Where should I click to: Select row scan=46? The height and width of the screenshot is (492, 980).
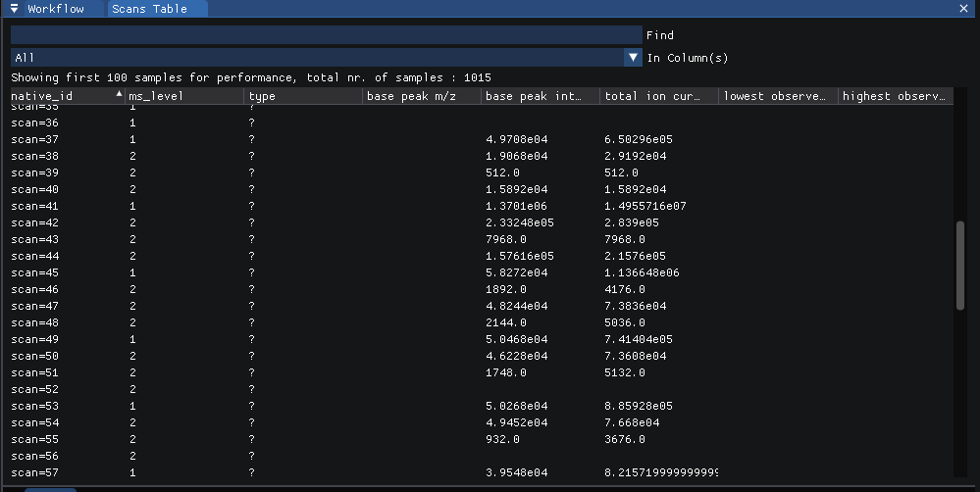coord(482,289)
